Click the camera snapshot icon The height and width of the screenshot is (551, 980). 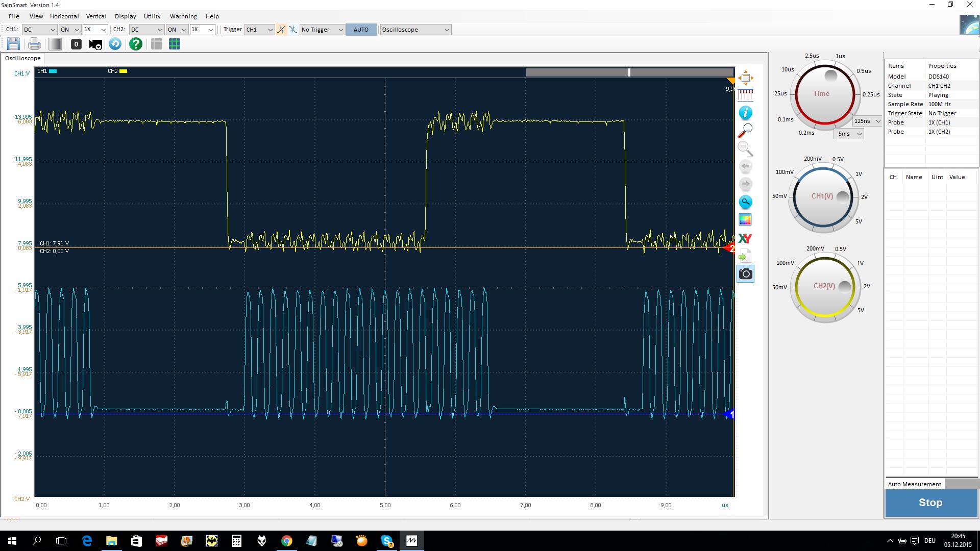pyautogui.click(x=745, y=274)
